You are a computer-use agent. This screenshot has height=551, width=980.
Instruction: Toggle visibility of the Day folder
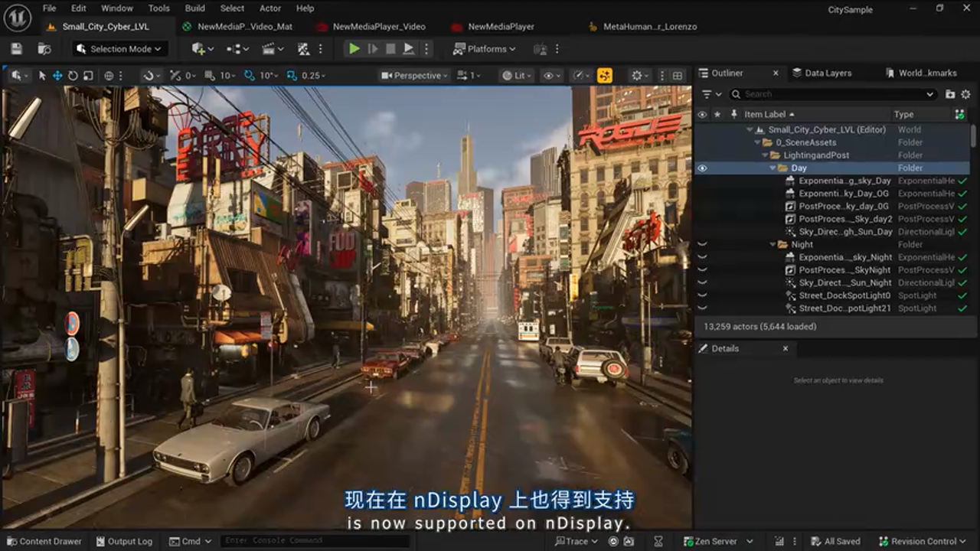[703, 168]
